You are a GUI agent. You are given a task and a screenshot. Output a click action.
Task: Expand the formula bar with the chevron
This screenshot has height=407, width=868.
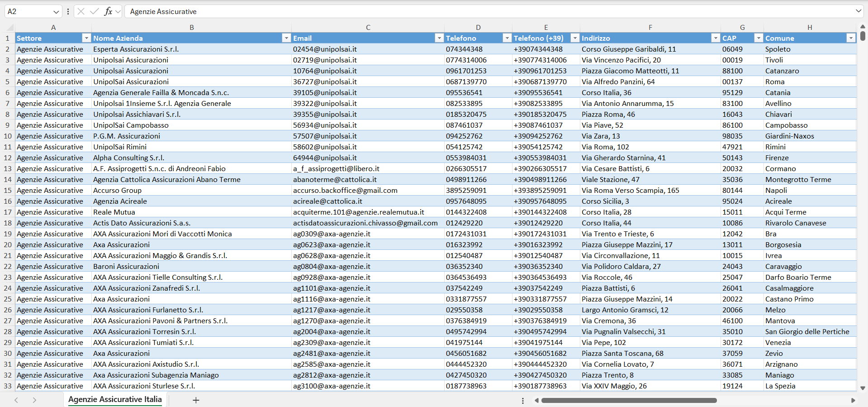[859, 11]
